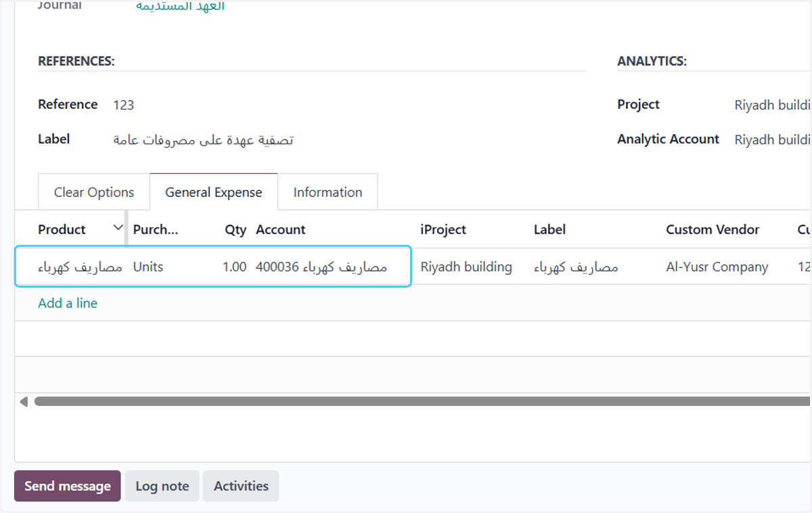
Task: Click the Riyadh building iProject cell
Action: 466,267
